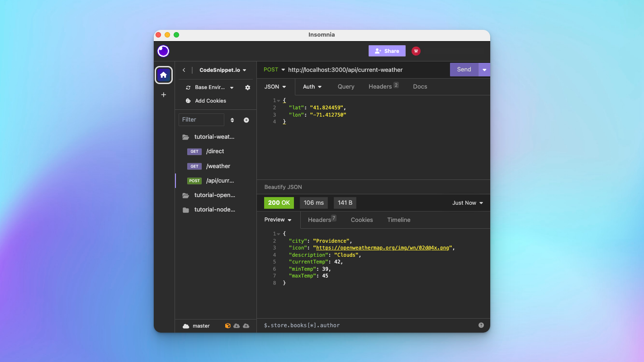Switch to the Timeline tab

[398, 220]
